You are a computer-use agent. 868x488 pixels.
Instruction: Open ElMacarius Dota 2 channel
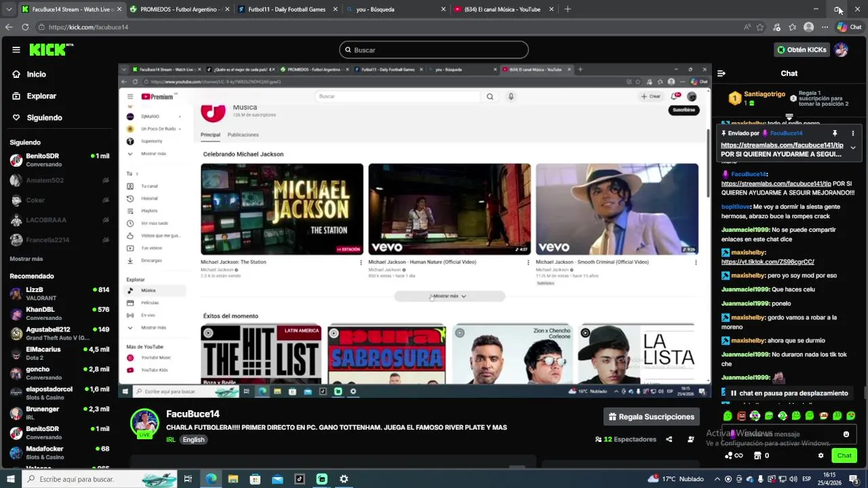pos(60,353)
